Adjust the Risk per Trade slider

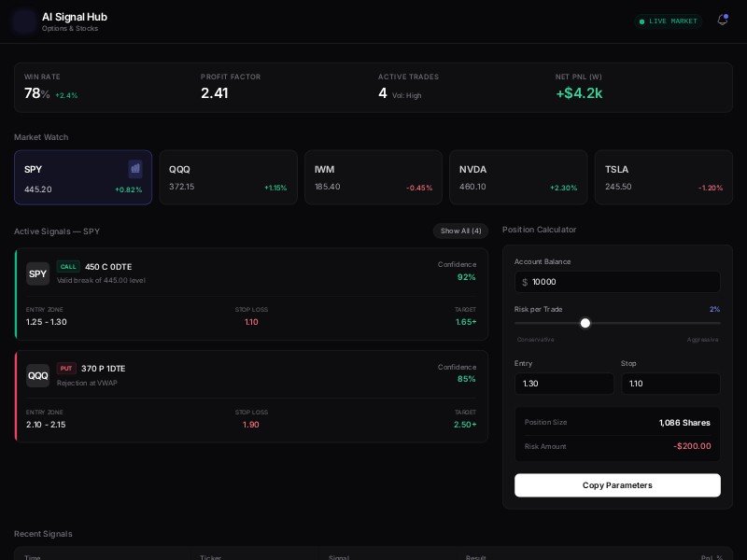click(585, 323)
